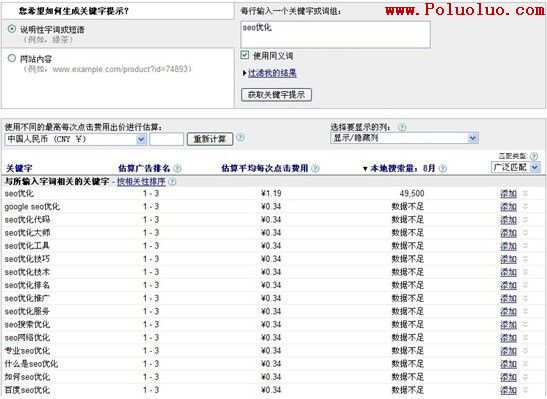Click 添加 for the seo优化技巧 row
Image resolution: width=547 pixels, height=399 pixels.
[508, 259]
